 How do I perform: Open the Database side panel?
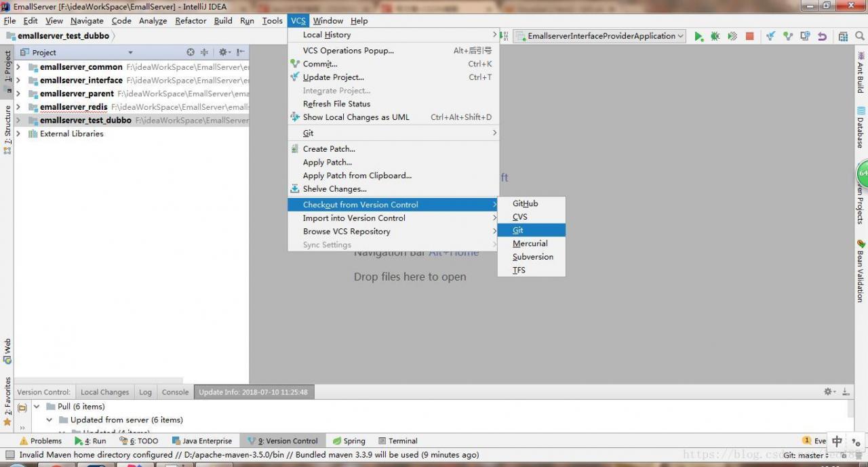tap(861, 127)
